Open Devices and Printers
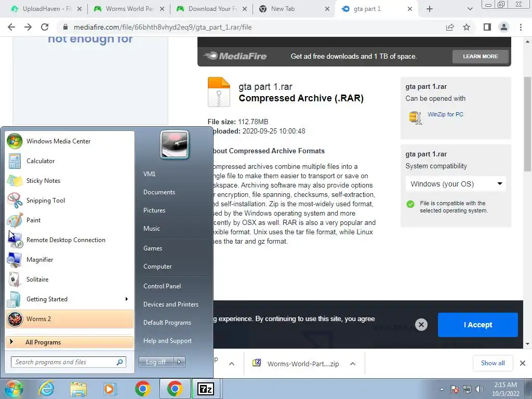The width and height of the screenshot is (532, 399). (170, 304)
